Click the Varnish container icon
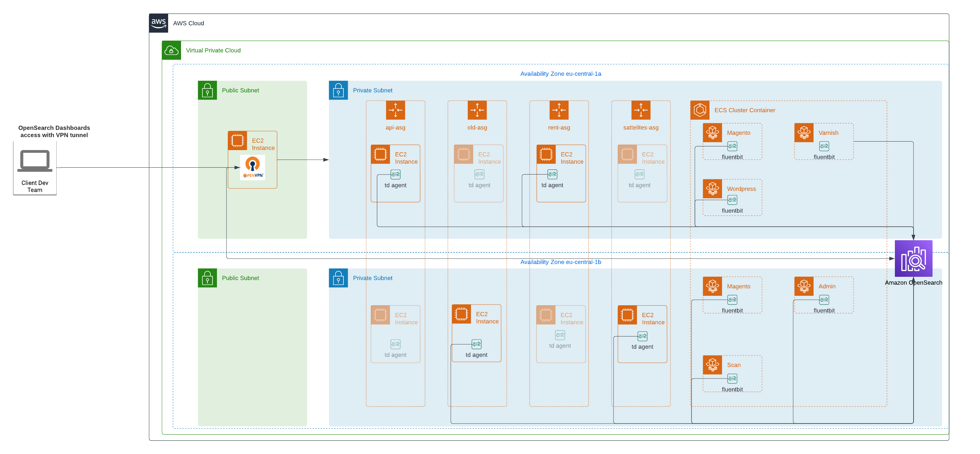This screenshot has height=454, width=980. (x=804, y=133)
